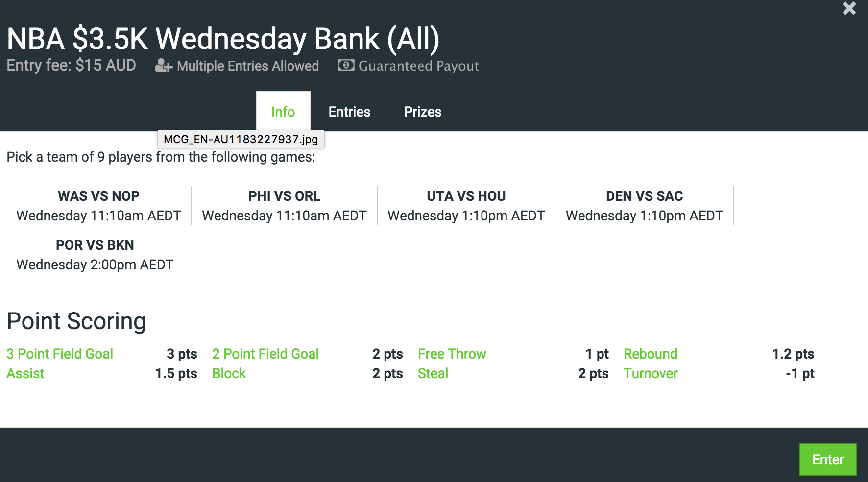Select the Info tab

283,112
